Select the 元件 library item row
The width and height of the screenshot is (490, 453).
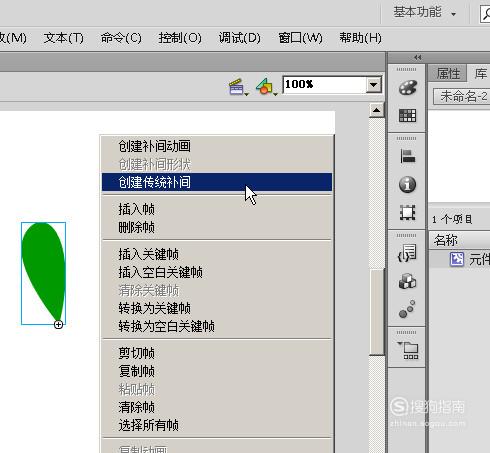(460, 259)
